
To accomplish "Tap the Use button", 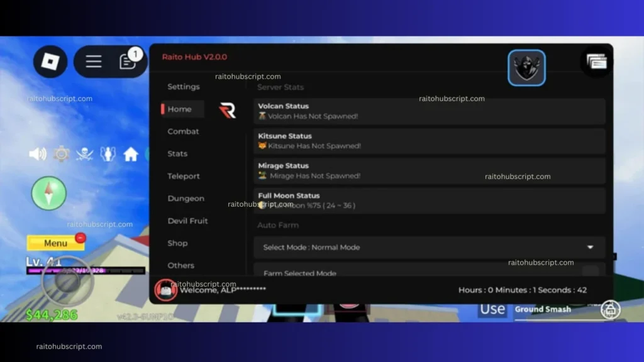I will [492, 309].
